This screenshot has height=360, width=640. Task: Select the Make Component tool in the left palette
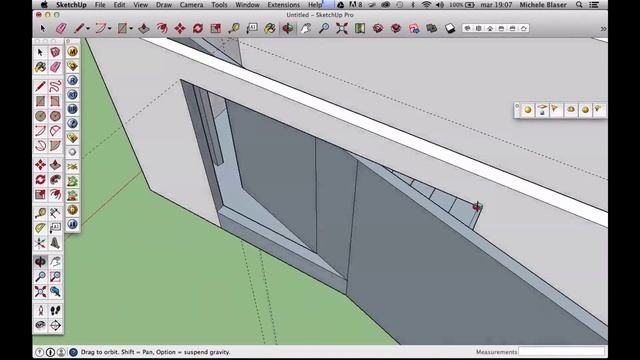pos(55,52)
